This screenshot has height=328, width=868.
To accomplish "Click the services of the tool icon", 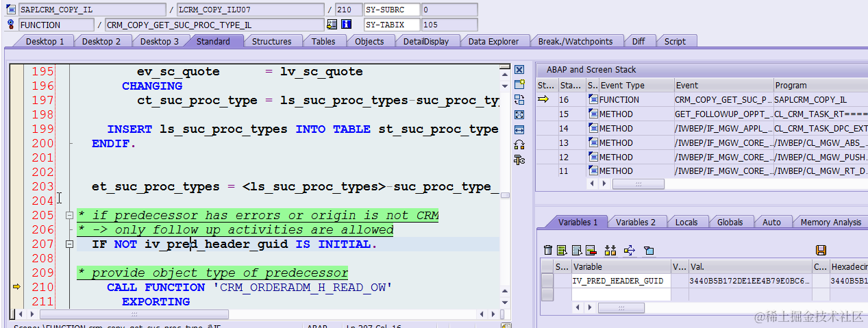I will [519, 160].
